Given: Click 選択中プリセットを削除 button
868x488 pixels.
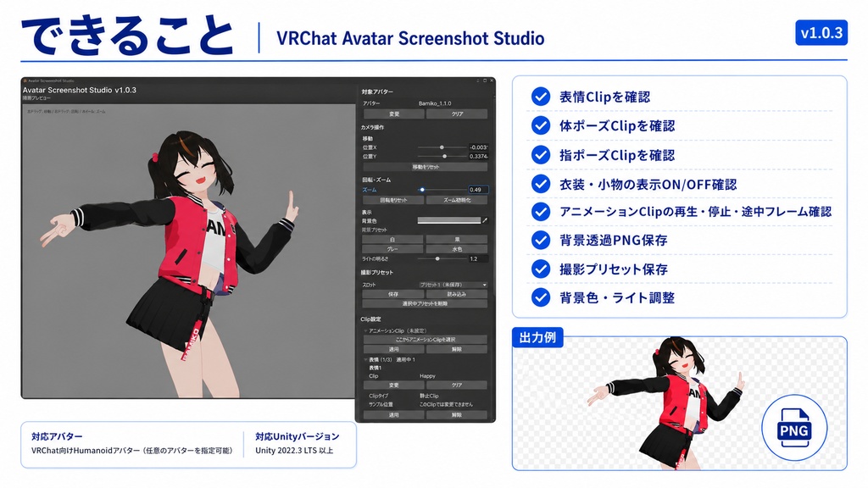Looking at the screenshot, I should pos(426,303).
